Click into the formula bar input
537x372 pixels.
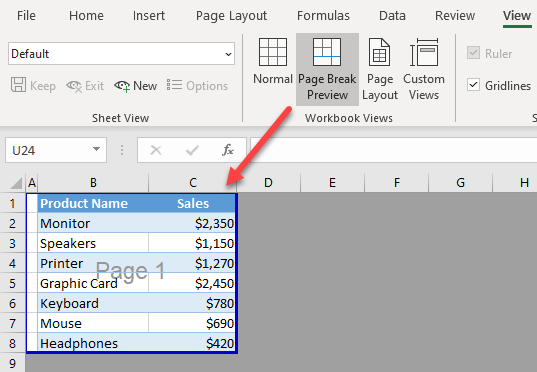click(394, 150)
